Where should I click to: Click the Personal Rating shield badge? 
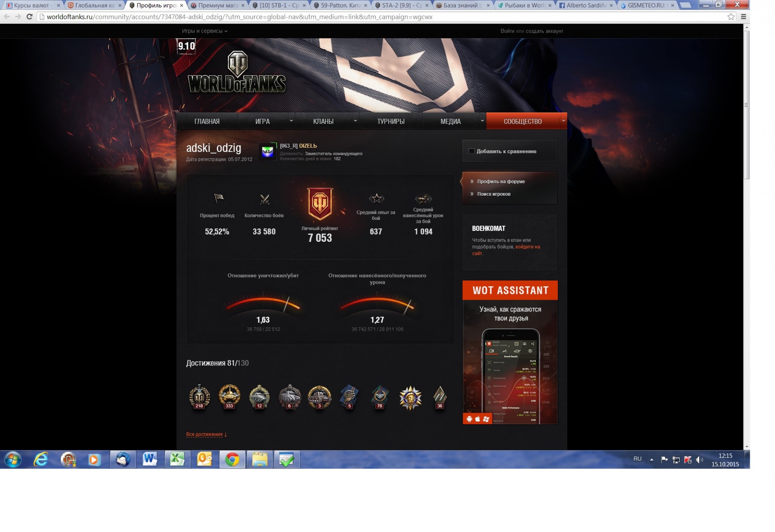click(x=320, y=203)
